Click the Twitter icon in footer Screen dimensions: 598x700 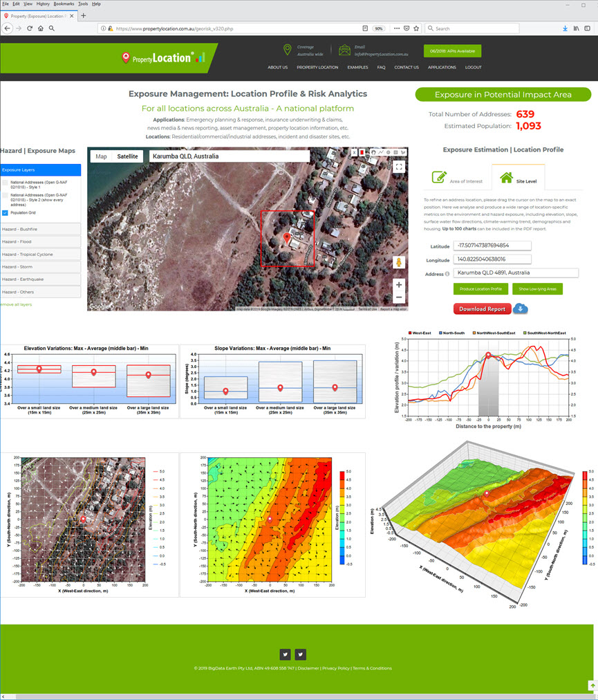285,654
